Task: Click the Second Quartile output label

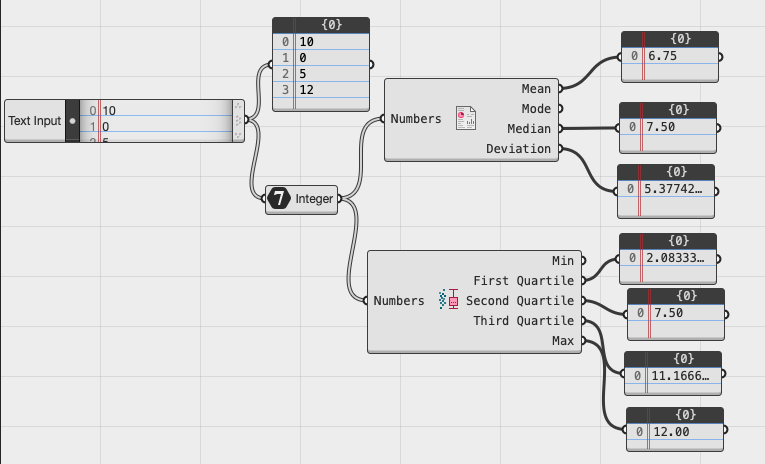Action: point(520,301)
